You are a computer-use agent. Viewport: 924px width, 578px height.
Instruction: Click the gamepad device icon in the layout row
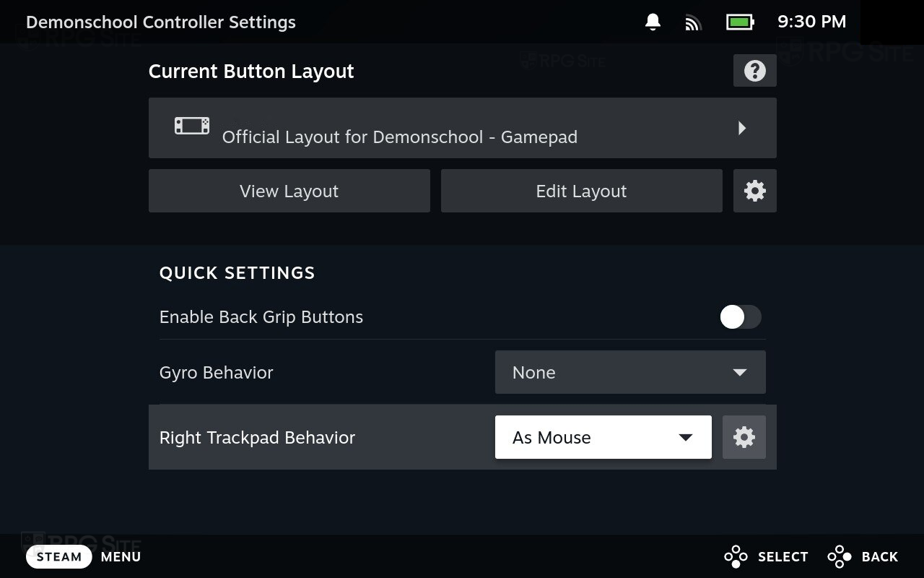pos(192,126)
